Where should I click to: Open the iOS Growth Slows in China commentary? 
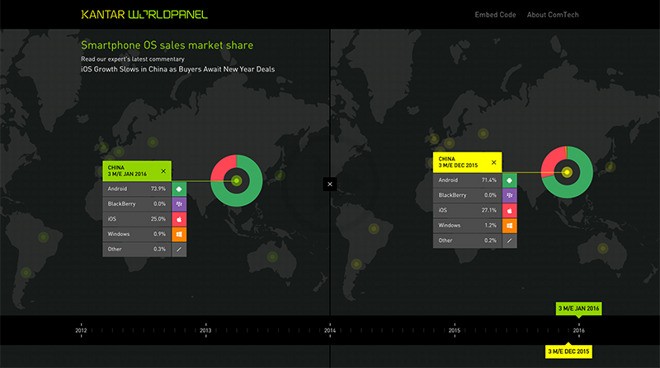[x=178, y=69]
